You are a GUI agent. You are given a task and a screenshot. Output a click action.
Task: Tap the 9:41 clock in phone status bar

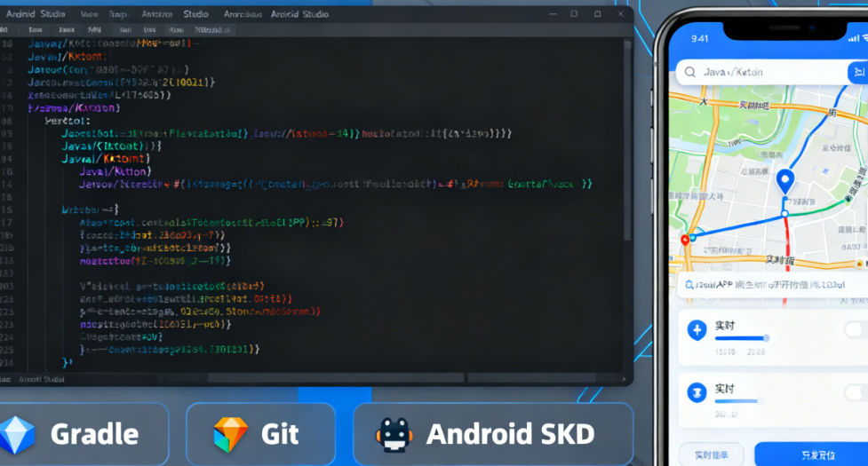tap(700, 39)
